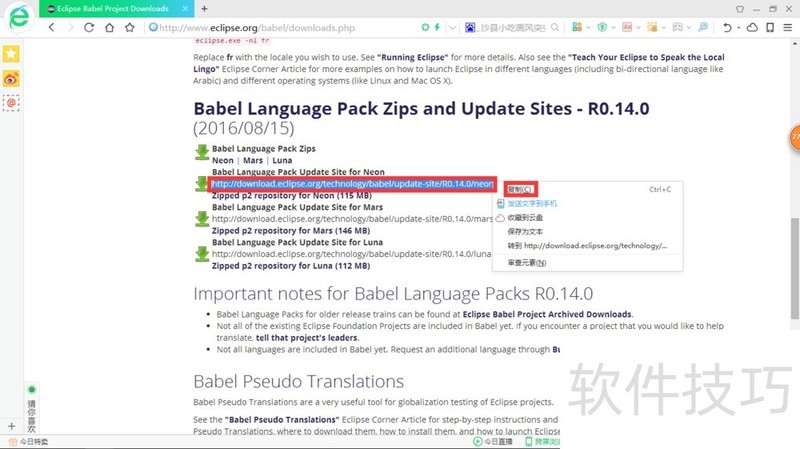This screenshot has width=800, height=449.
Task: Open the browser main menu hamburger
Action: 788,28
